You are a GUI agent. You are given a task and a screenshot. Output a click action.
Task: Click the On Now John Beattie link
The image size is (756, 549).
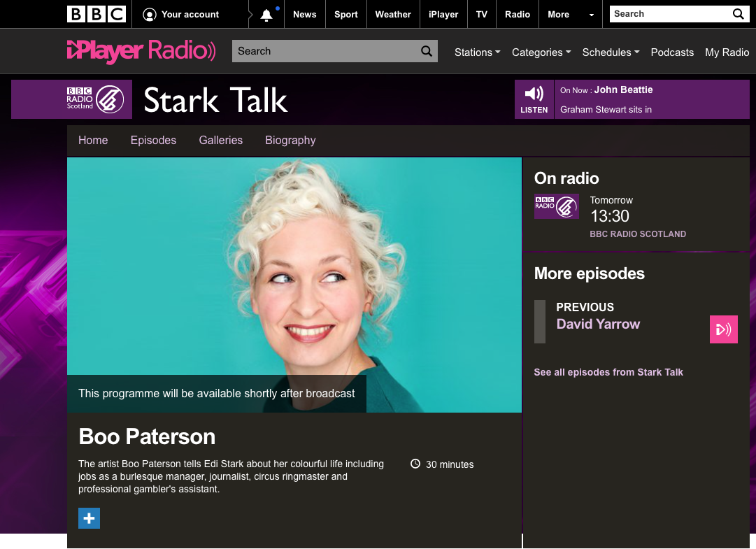point(606,90)
